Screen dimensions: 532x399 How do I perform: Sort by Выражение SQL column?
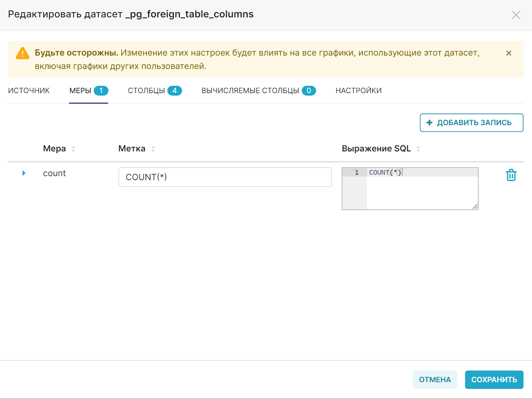click(x=418, y=149)
